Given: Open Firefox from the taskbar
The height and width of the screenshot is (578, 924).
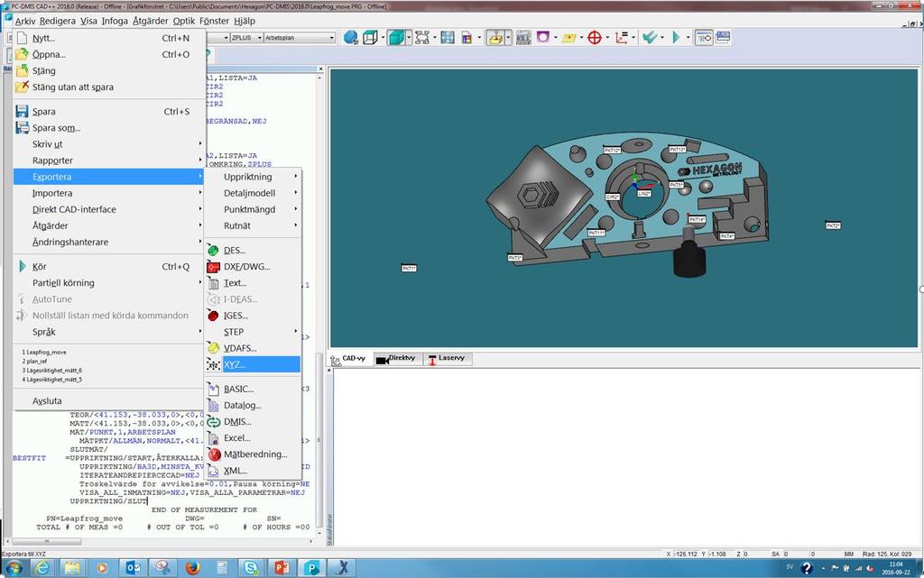Looking at the screenshot, I should click(x=192, y=568).
